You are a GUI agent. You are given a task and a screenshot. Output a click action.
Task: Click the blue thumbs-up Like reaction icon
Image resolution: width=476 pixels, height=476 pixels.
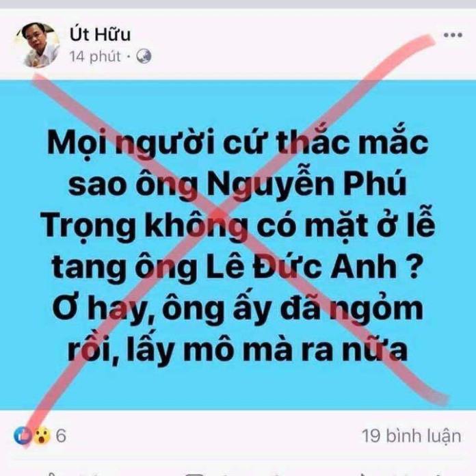tap(23, 436)
